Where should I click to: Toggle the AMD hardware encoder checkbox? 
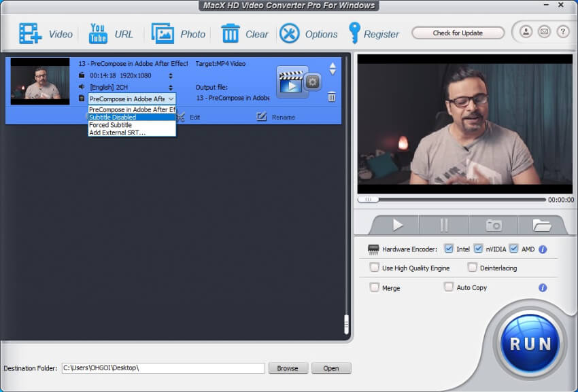coord(513,249)
